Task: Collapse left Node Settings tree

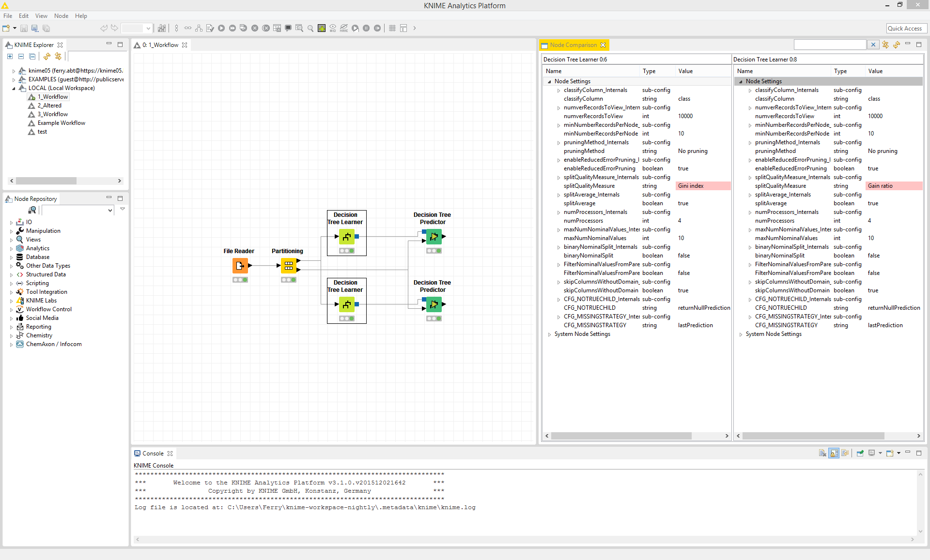Action: (549, 82)
